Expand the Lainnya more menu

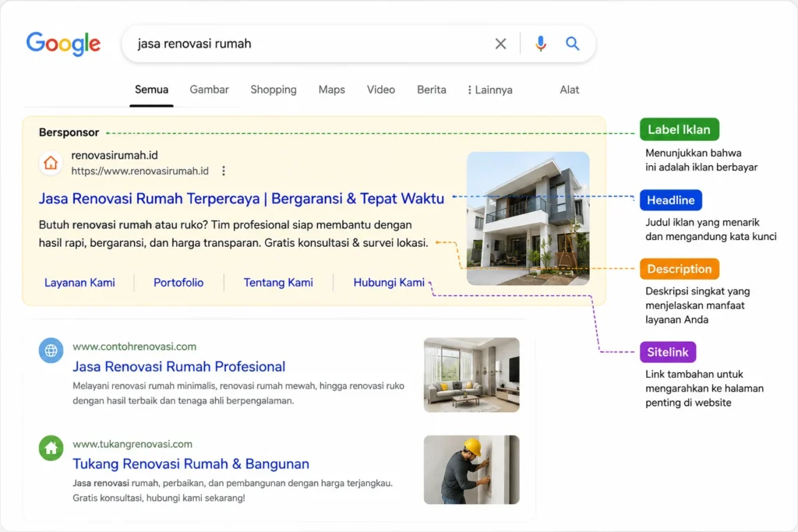coord(489,90)
